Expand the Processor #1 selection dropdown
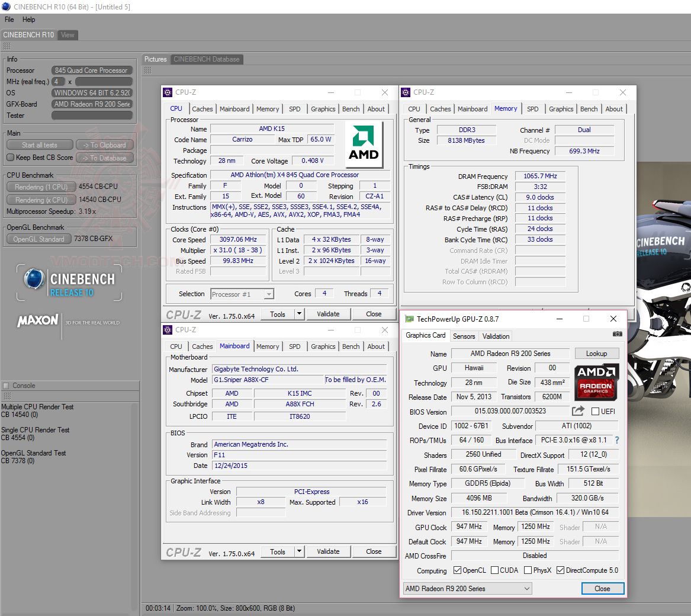Screen dimensions: 691x616 (x=269, y=294)
